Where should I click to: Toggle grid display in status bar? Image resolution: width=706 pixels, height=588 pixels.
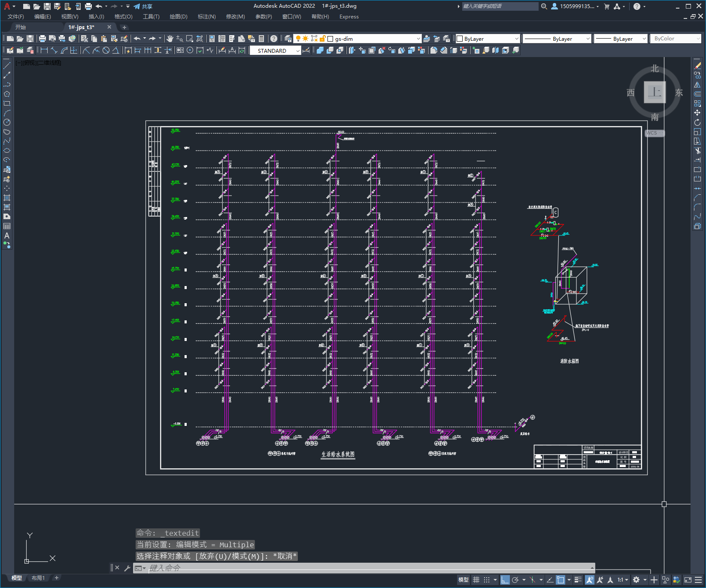[x=476, y=580]
